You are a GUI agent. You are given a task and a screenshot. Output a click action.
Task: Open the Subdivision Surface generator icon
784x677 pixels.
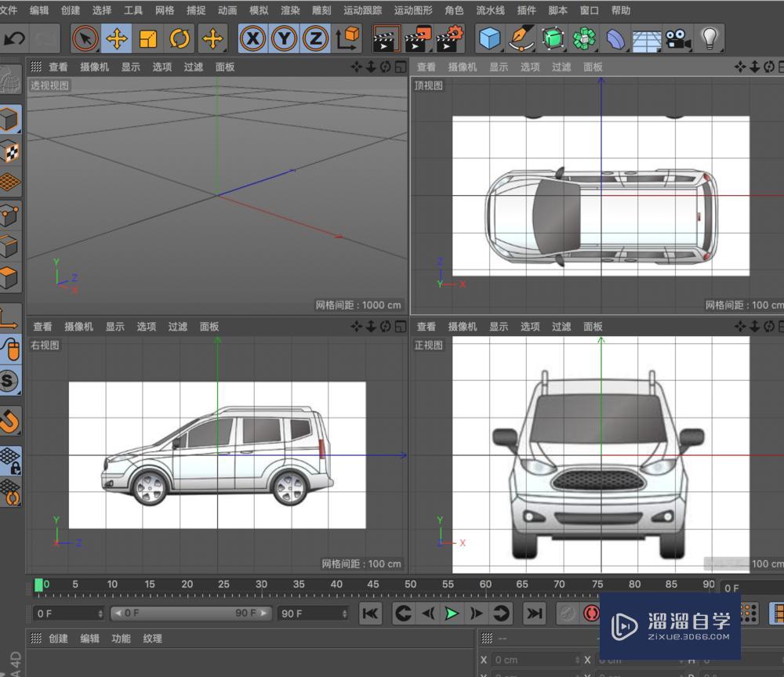click(x=553, y=38)
